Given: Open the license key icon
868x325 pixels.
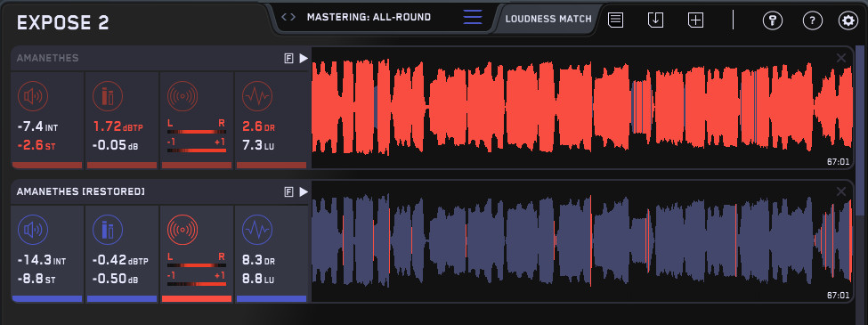Looking at the screenshot, I should [772, 21].
